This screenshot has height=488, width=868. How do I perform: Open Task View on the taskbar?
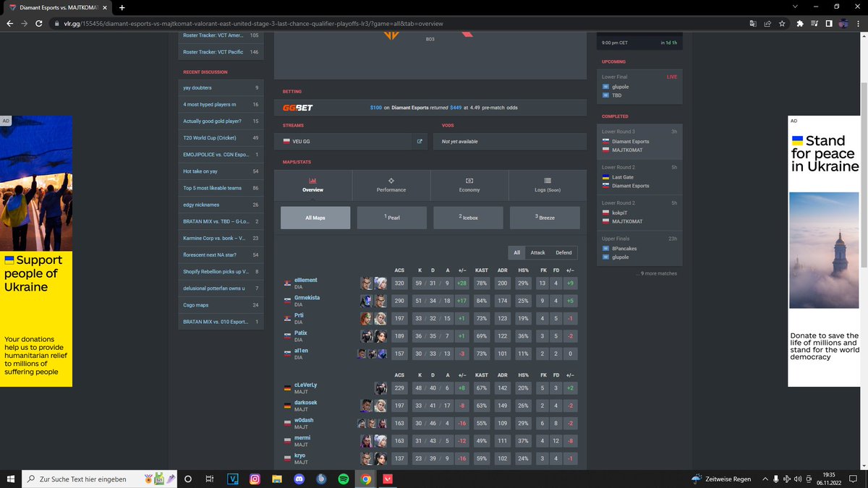click(210, 479)
